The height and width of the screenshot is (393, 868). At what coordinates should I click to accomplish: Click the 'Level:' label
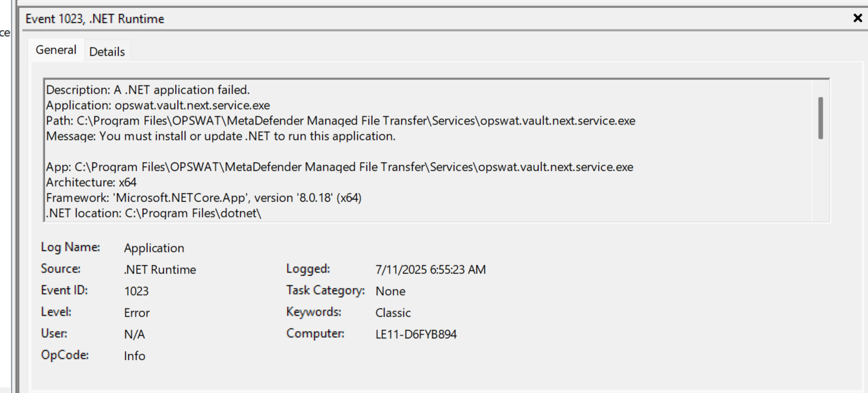click(56, 312)
